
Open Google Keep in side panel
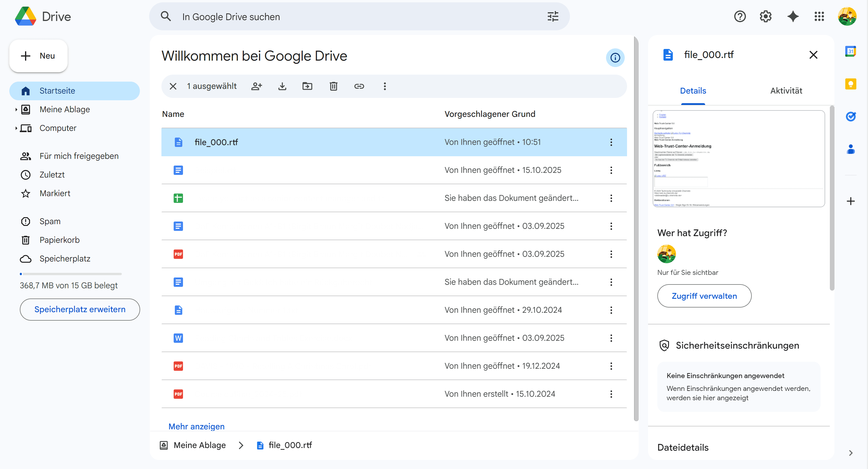coord(851,84)
